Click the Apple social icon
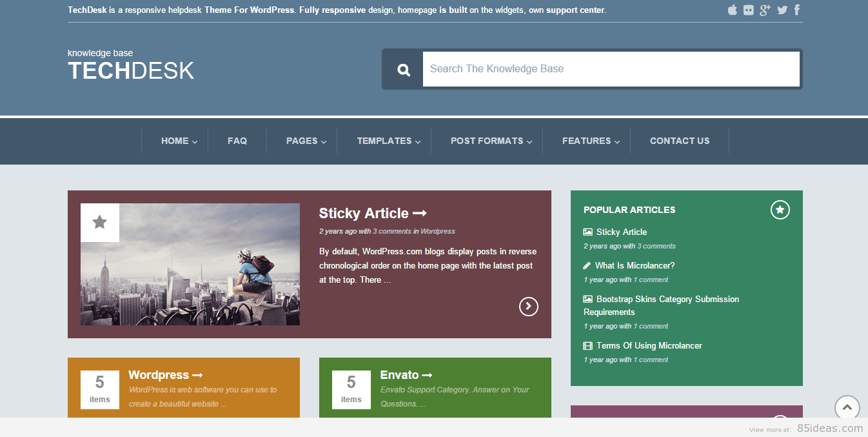 732,10
